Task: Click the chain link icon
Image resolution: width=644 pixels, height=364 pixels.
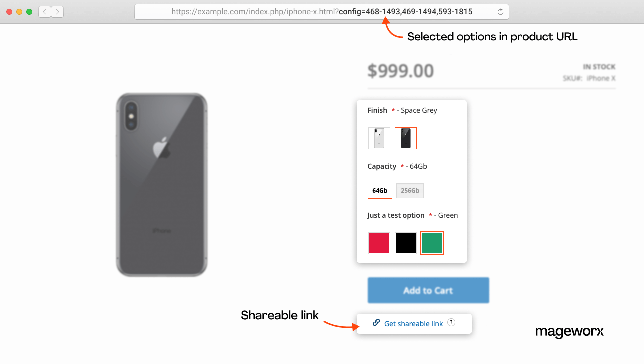Action: point(376,323)
